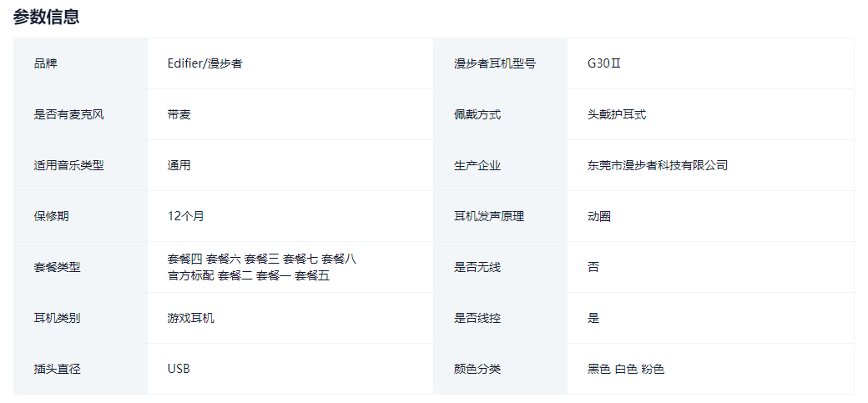Select the manufacturer name 东莞市漫步者科技有限公司
The image size is (868, 403).
click(658, 165)
